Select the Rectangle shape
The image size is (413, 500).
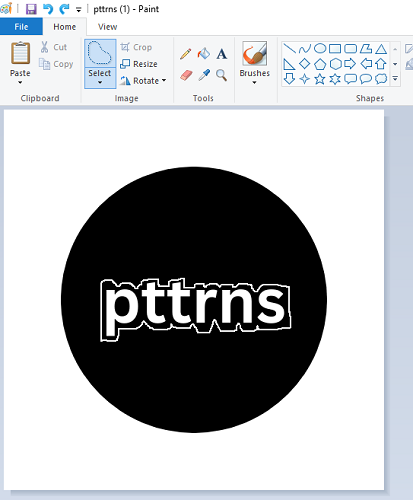pos(335,49)
